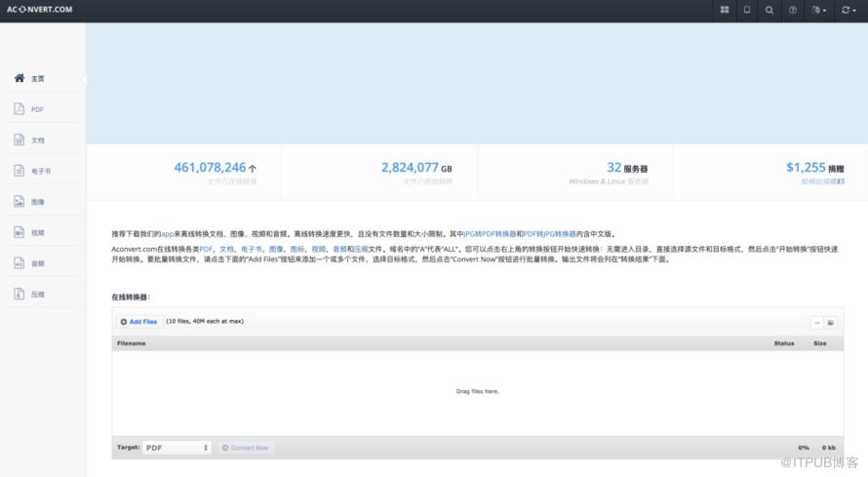Viewport: 868px width, 477px height.
Task: Collapse the left sidebar with arrow handle
Action: click(84, 79)
